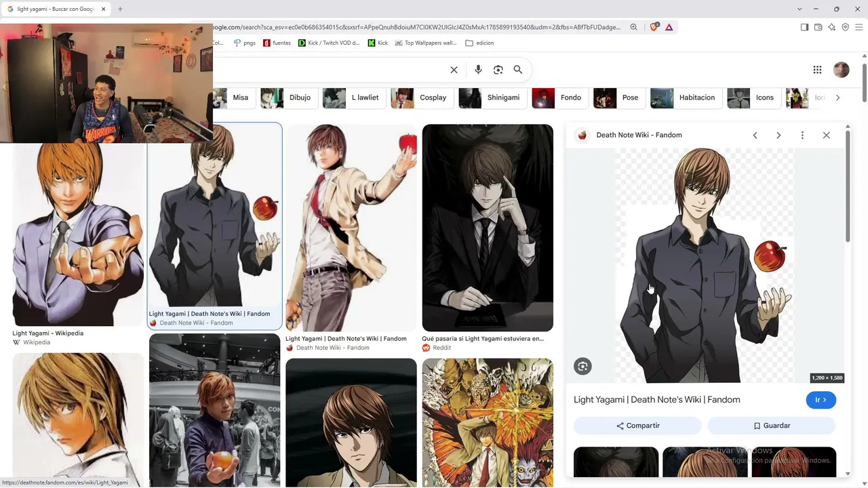This screenshot has width=868, height=488.
Task: Filter results with the Shinigami chip
Action: tap(492, 98)
